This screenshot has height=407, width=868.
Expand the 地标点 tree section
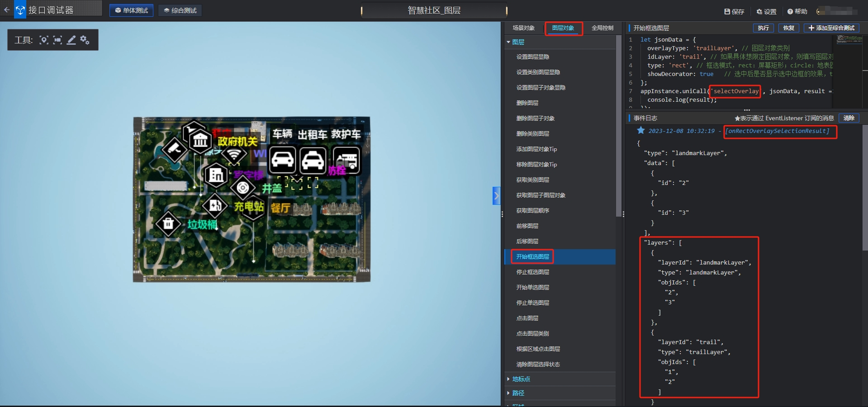[x=508, y=379]
